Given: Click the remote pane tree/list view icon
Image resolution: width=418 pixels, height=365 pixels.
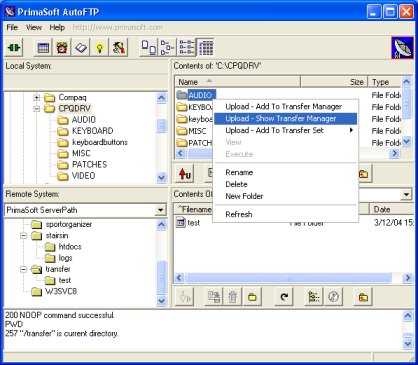Looking at the screenshot, I should pyautogui.click(x=314, y=296).
